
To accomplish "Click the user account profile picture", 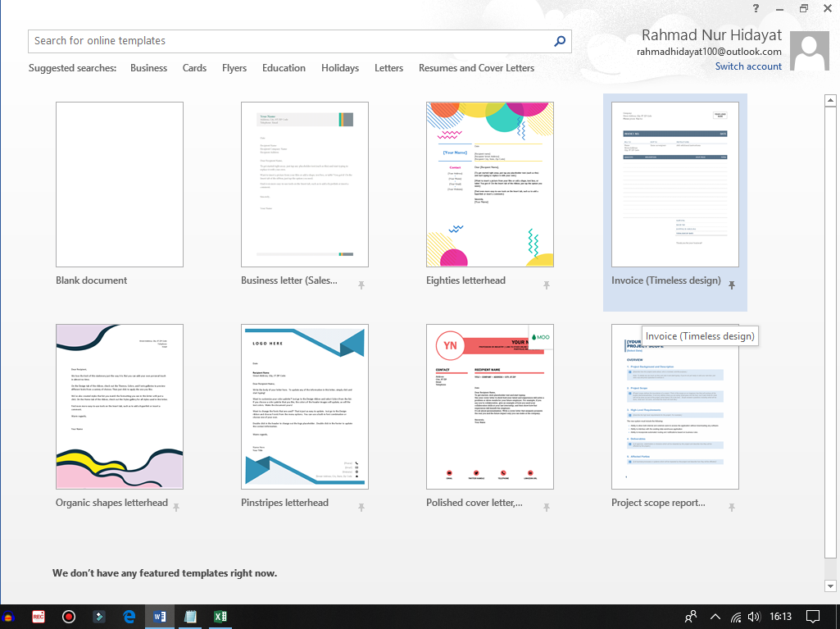I will pyautogui.click(x=810, y=51).
